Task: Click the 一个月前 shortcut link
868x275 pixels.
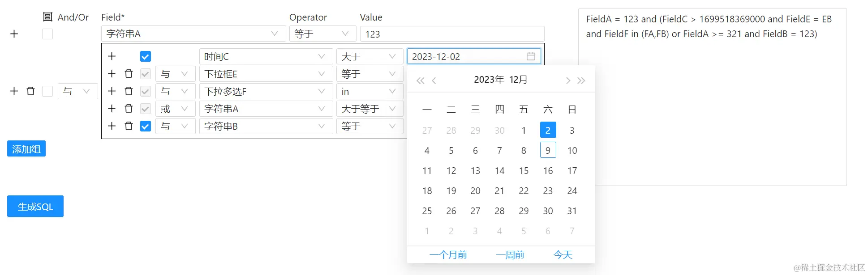Action: pos(448,255)
